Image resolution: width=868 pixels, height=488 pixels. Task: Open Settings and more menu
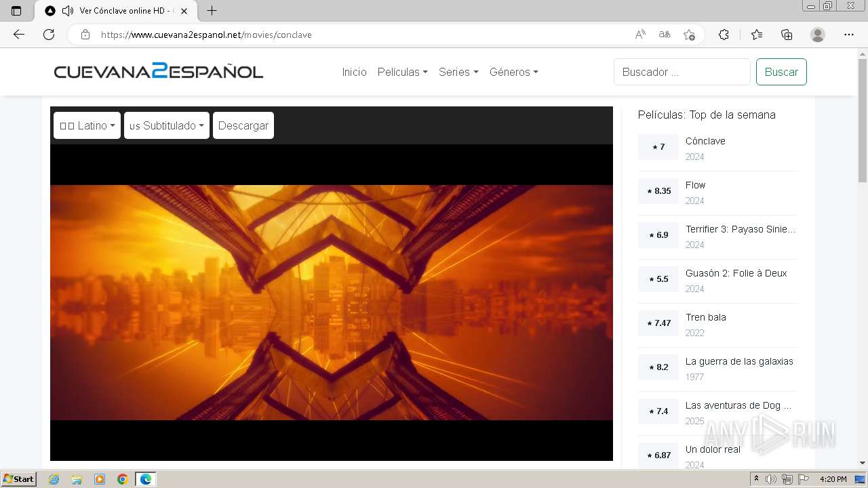coord(849,35)
